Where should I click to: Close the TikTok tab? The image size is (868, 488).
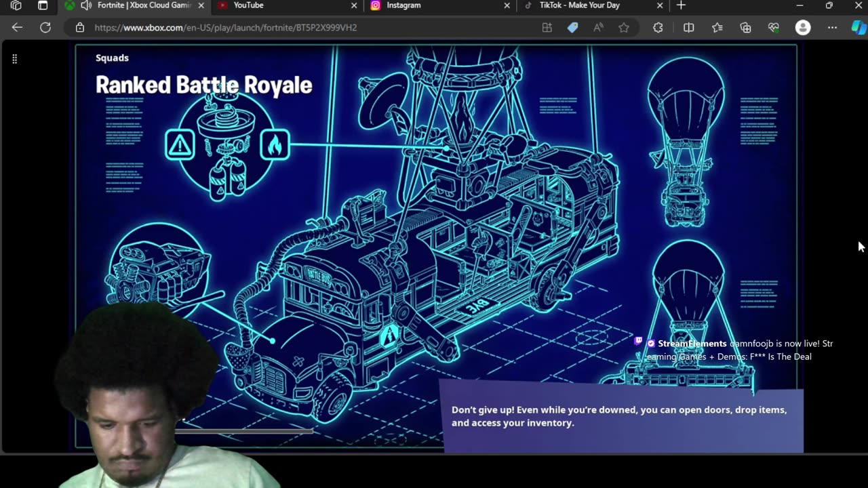click(x=660, y=5)
